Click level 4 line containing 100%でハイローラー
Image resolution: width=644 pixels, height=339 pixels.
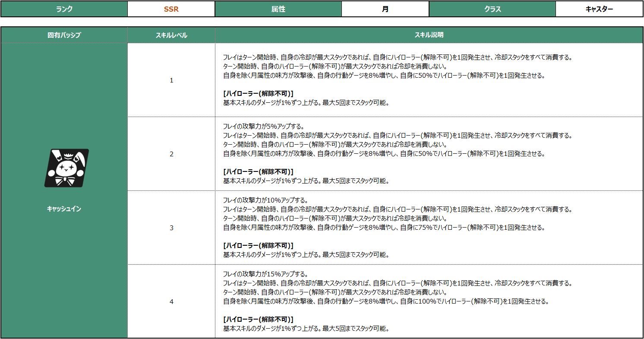click(386, 301)
